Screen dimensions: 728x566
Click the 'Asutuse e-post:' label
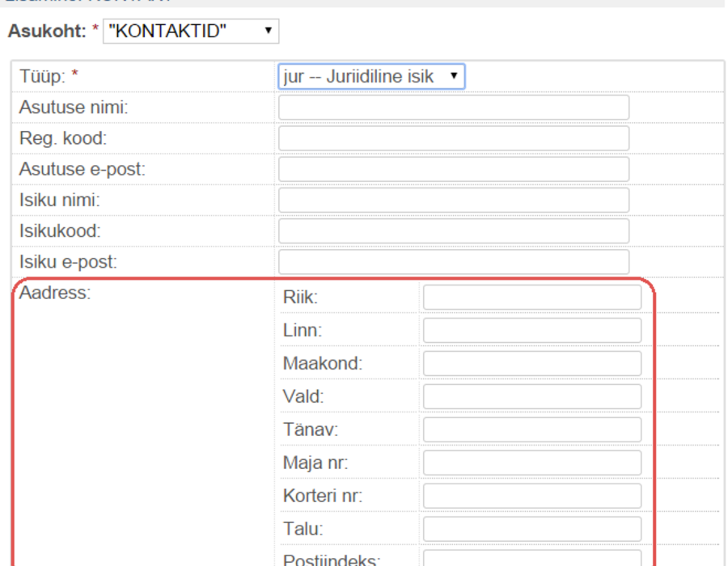coord(83,169)
